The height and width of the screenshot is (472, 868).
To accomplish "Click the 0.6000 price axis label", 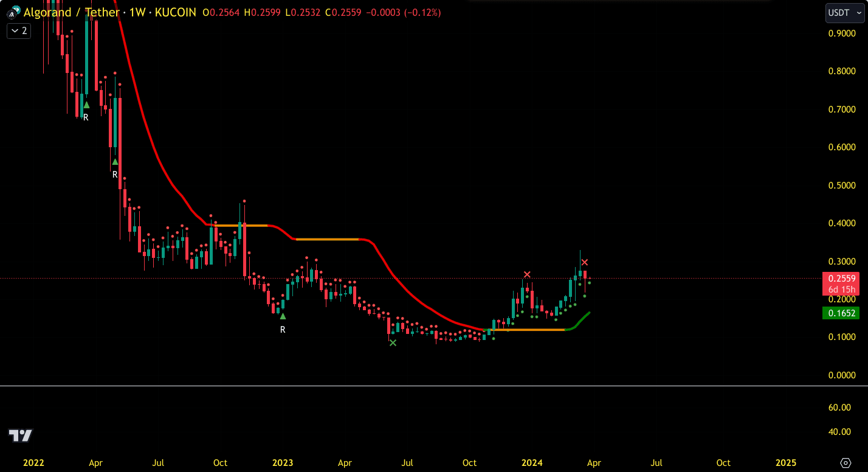I will pyautogui.click(x=842, y=147).
